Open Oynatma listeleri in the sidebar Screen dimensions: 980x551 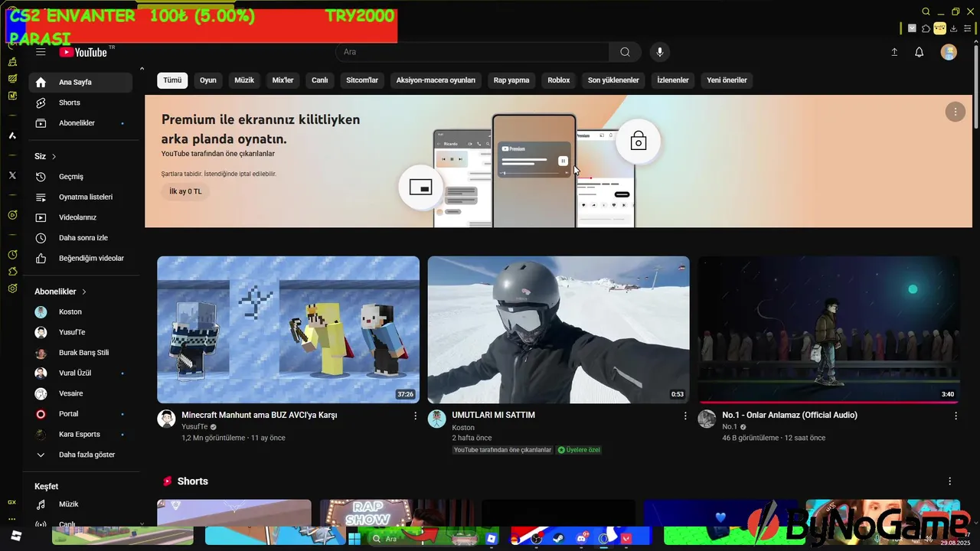(x=80, y=197)
